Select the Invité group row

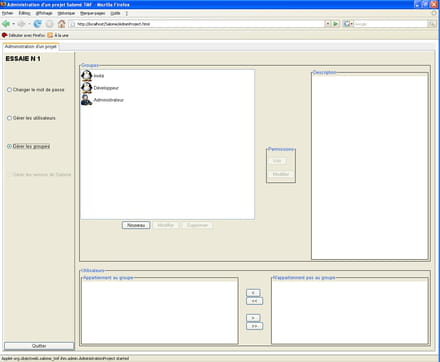[x=167, y=76]
